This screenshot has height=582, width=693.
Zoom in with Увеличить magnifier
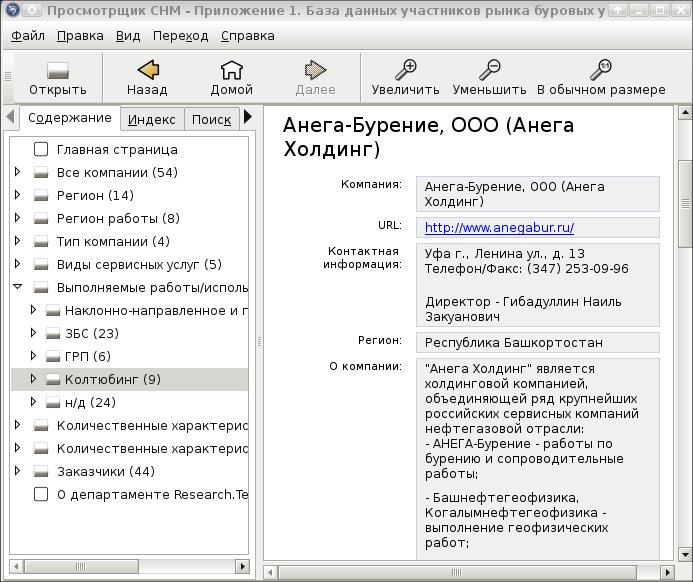(x=405, y=70)
